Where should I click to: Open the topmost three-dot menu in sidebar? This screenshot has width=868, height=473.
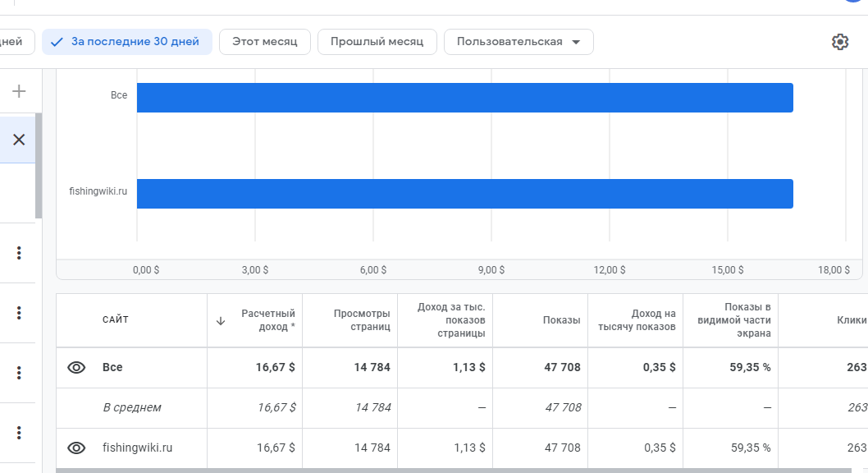click(x=19, y=253)
